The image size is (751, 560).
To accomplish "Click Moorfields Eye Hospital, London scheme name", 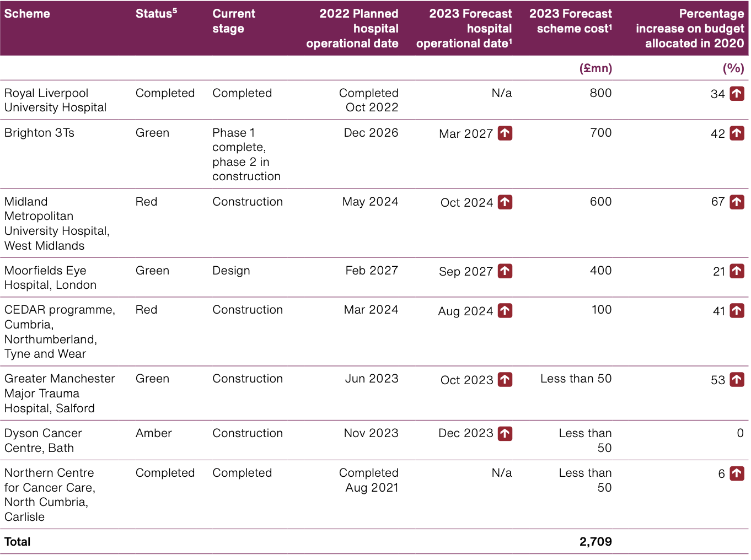I will coord(50,278).
